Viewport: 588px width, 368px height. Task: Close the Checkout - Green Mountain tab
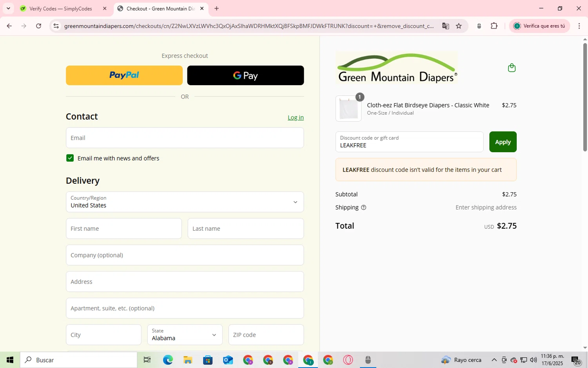click(202, 9)
